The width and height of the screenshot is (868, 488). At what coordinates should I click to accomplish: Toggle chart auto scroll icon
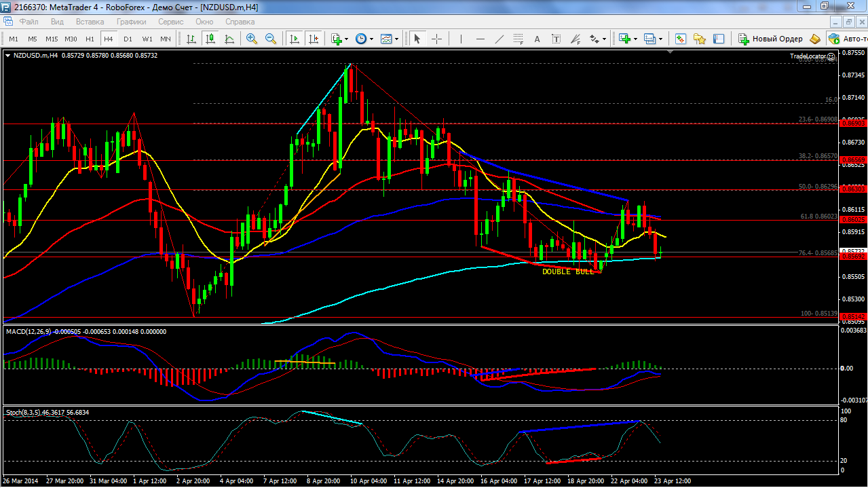295,39
